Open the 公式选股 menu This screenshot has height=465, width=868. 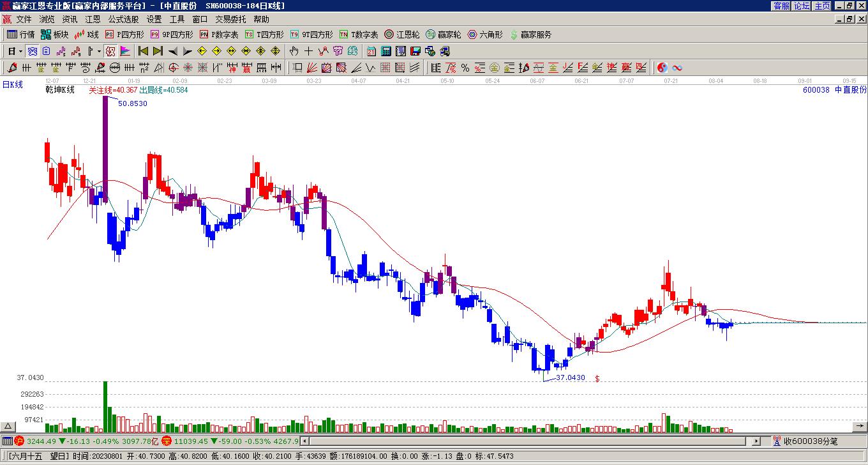124,19
